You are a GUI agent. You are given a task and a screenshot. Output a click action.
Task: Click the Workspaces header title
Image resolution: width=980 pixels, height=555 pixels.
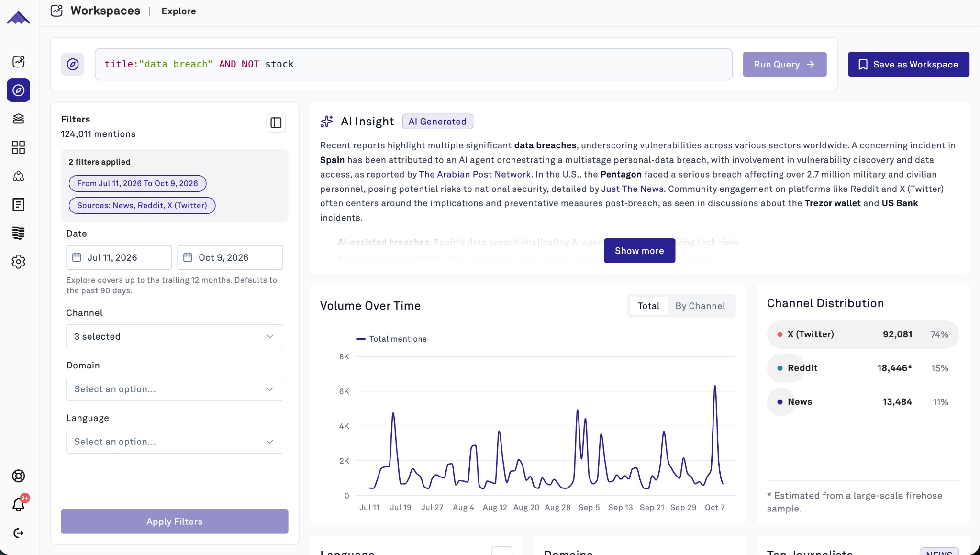(x=105, y=11)
